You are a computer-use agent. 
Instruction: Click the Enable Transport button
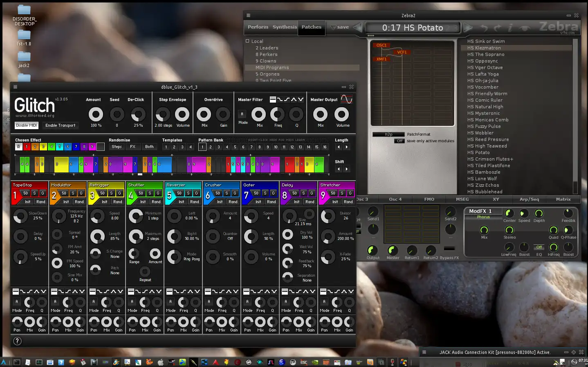[60, 125]
